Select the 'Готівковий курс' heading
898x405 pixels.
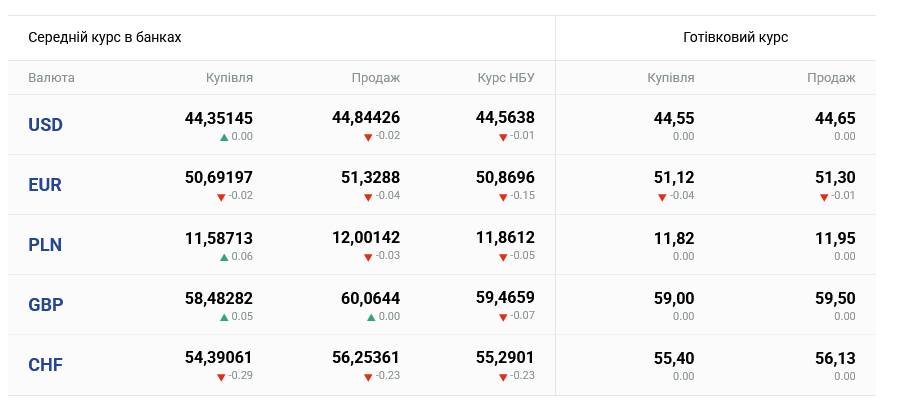tap(735, 38)
